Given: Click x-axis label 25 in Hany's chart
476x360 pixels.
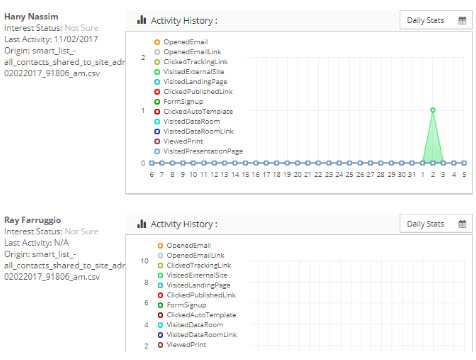Looking at the screenshot, I should (x=349, y=175).
